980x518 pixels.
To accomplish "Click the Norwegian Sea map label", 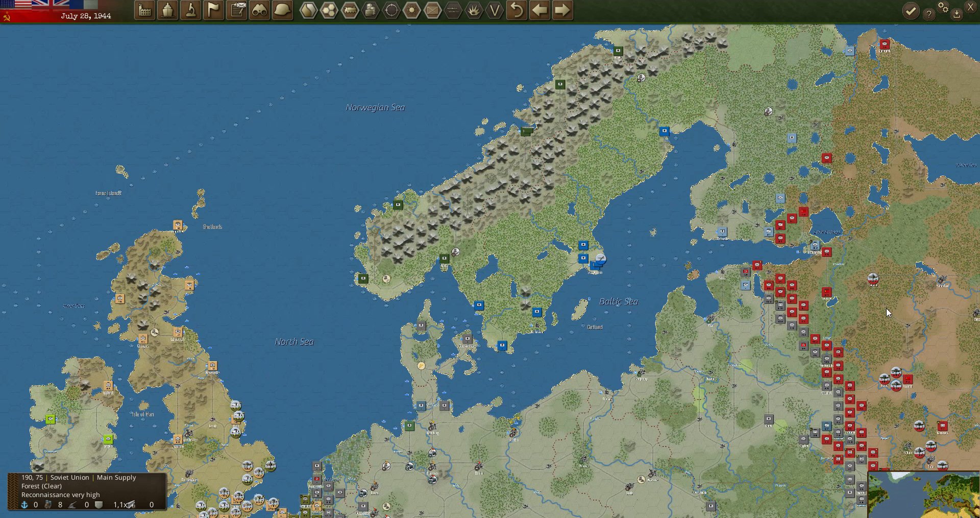I will click(x=375, y=107).
